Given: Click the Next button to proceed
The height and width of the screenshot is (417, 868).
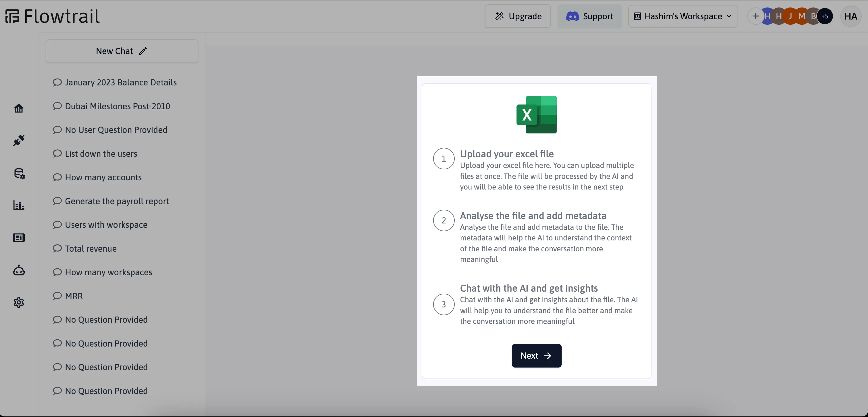Looking at the screenshot, I should click(x=536, y=355).
